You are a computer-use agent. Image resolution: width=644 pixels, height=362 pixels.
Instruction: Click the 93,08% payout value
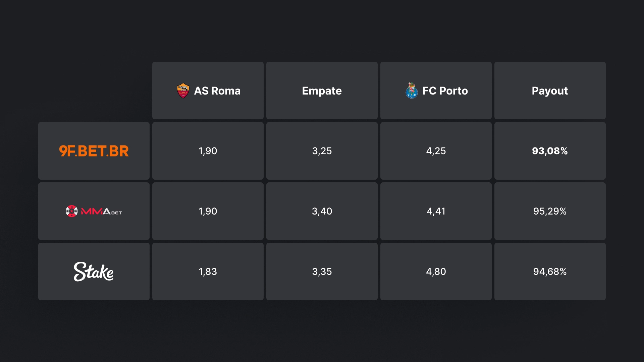click(550, 151)
